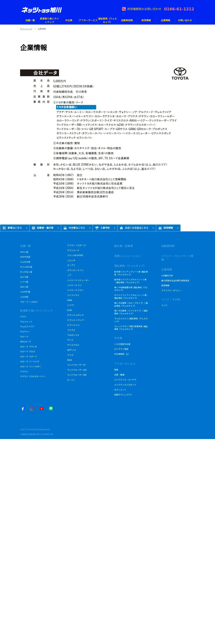This screenshot has height=644, width=215.
Task: Open the ロングラン保証 footer link
Action: [x=121, y=349]
